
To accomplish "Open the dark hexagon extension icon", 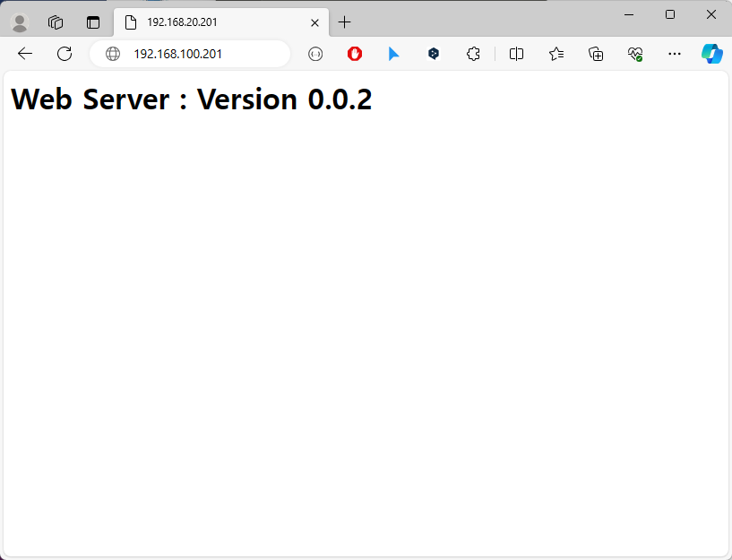I will click(x=434, y=54).
